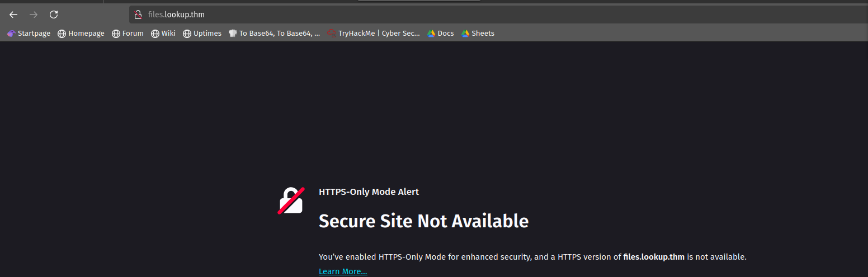Click the bold files.lookup.thm in the message
The height and width of the screenshot is (277, 868).
click(x=653, y=257)
